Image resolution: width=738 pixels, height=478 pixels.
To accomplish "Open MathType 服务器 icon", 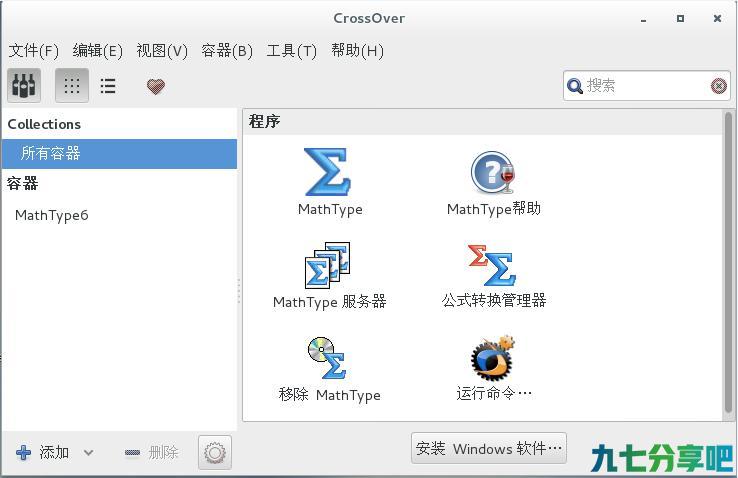I will click(328, 265).
